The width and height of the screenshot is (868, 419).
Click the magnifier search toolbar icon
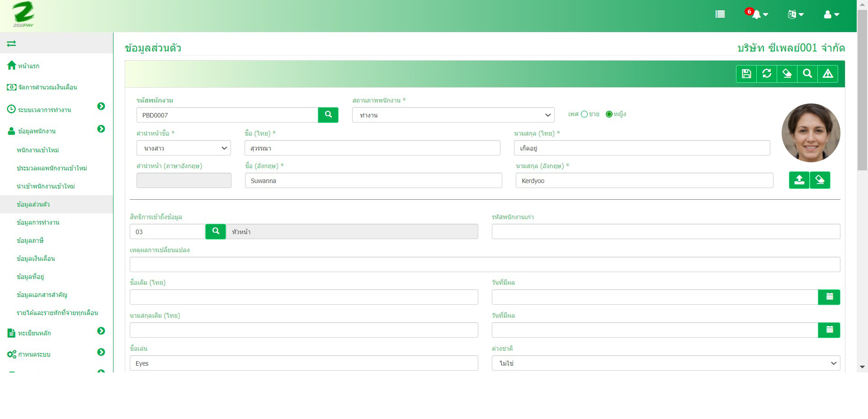coord(807,74)
